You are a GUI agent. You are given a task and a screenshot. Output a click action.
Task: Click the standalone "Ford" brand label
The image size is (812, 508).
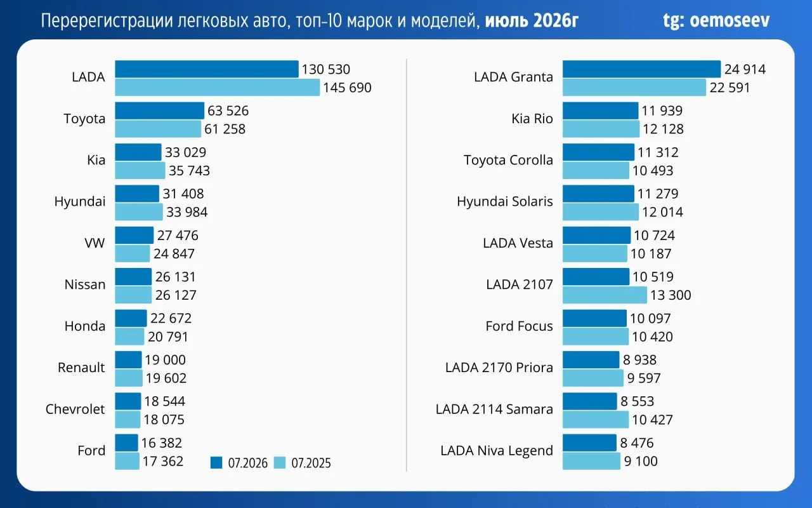91,451
